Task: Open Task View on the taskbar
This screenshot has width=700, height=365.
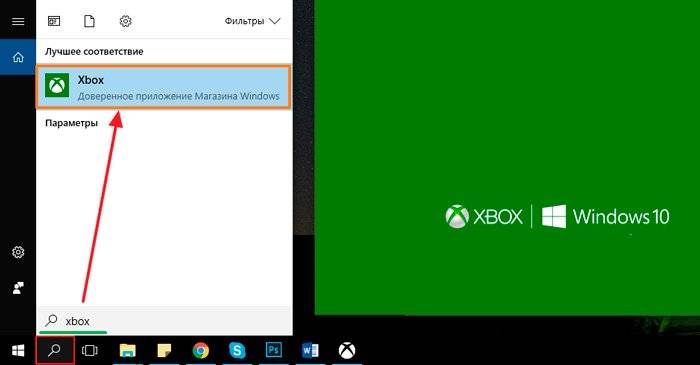Action: [90, 350]
